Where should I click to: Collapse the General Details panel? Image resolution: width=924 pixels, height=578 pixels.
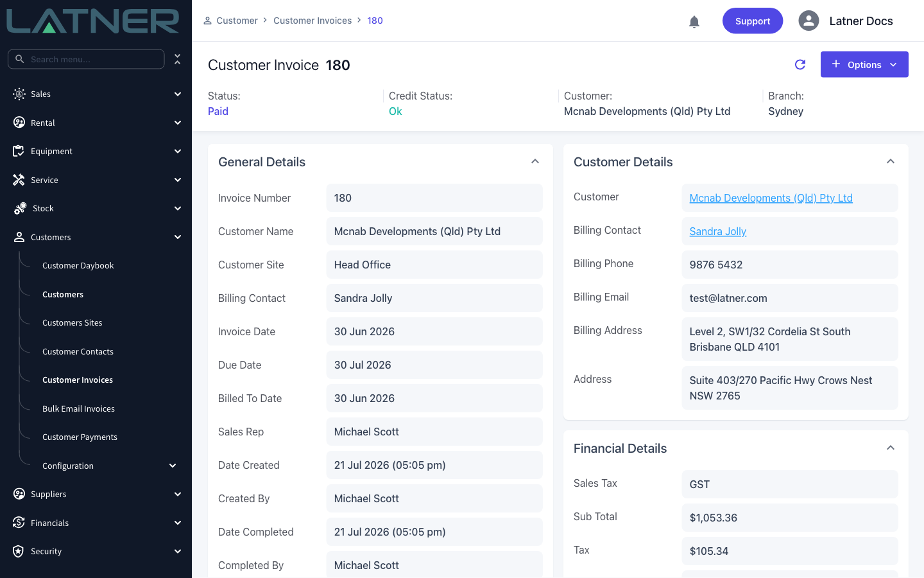click(x=535, y=162)
